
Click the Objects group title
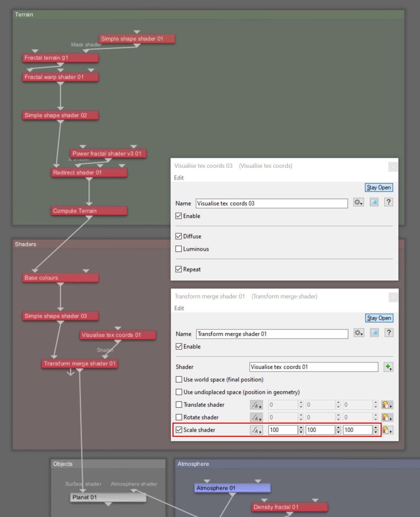(x=63, y=464)
